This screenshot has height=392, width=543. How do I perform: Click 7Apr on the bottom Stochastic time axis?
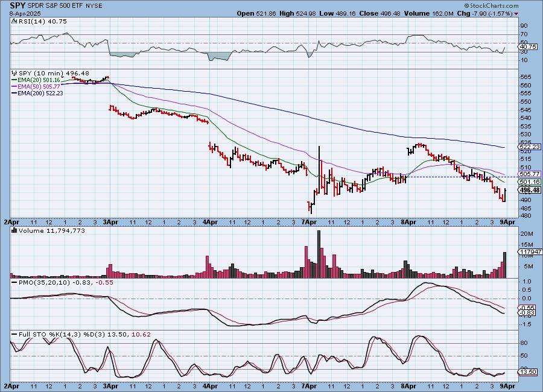pyautogui.click(x=309, y=386)
